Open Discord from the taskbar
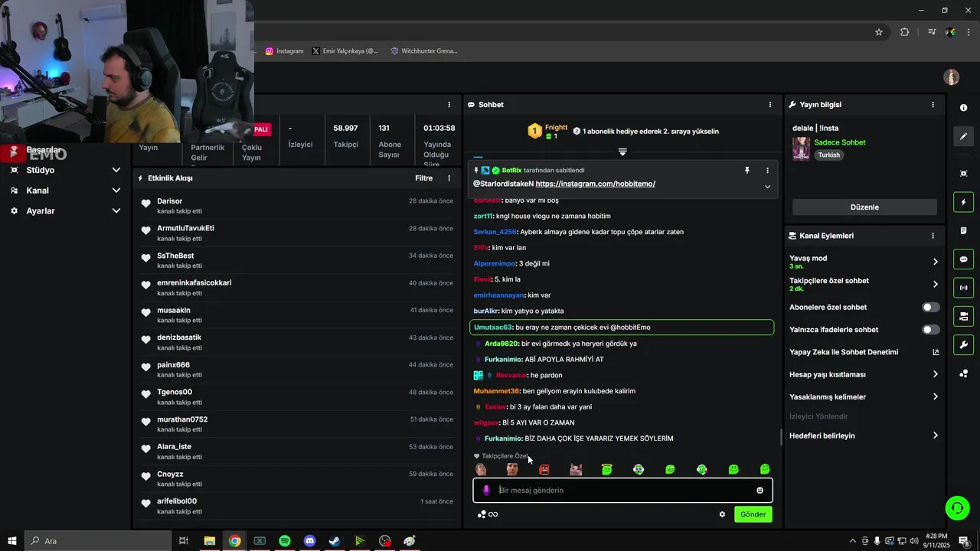980x551 pixels. coord(309,541)
